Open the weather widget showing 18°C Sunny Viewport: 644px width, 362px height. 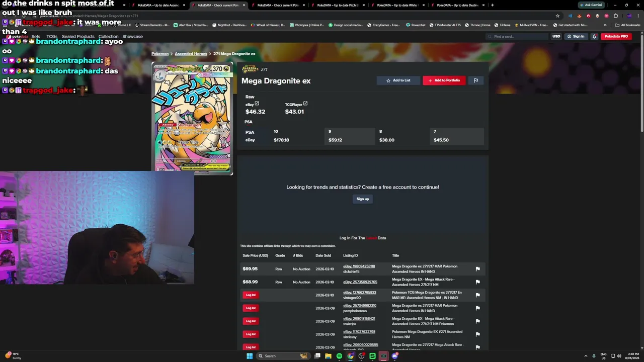13,356
